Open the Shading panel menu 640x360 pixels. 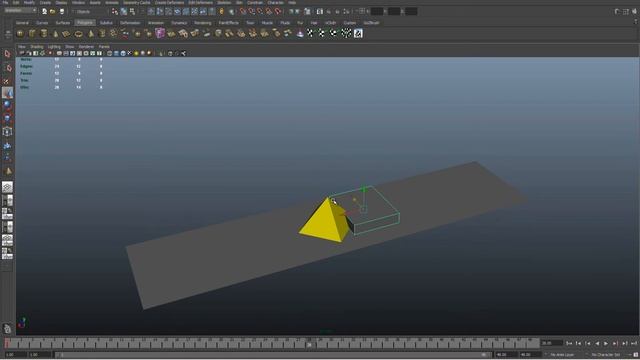(x=37, y=47)
